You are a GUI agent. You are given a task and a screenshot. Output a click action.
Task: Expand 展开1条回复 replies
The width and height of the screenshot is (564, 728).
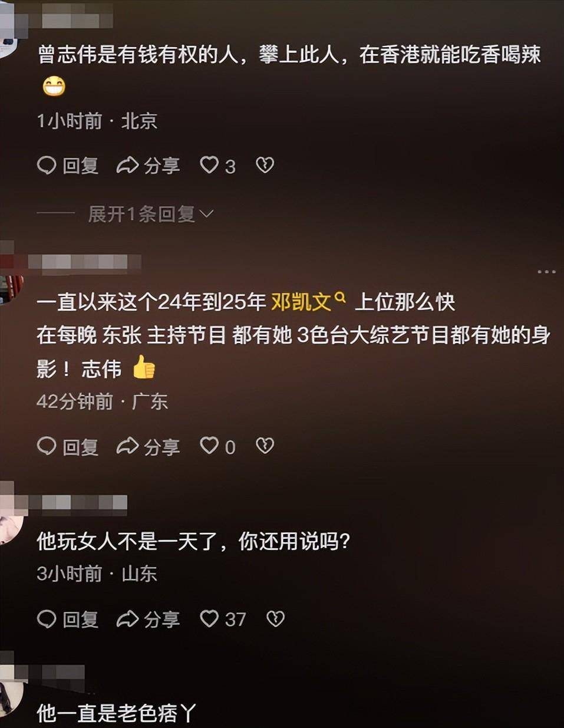pyautogui.click(x=150, y=213)
